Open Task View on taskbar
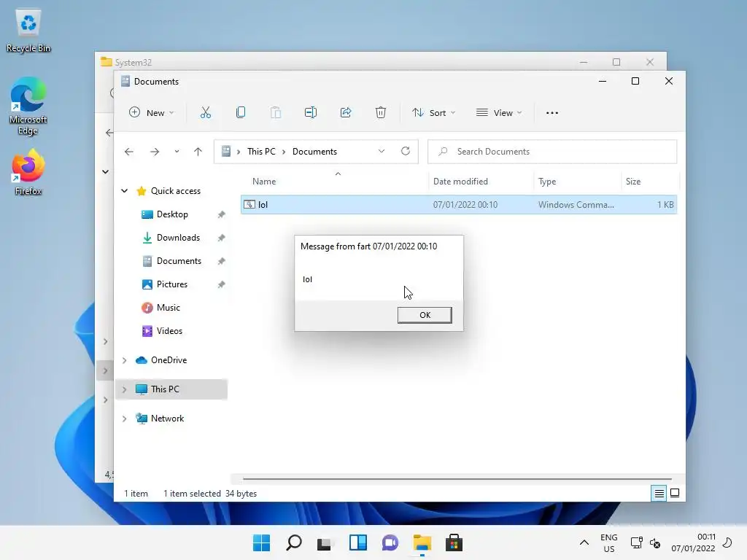This screenshot has width=747, height=560. pyautogui.click(x=325, y=542)
